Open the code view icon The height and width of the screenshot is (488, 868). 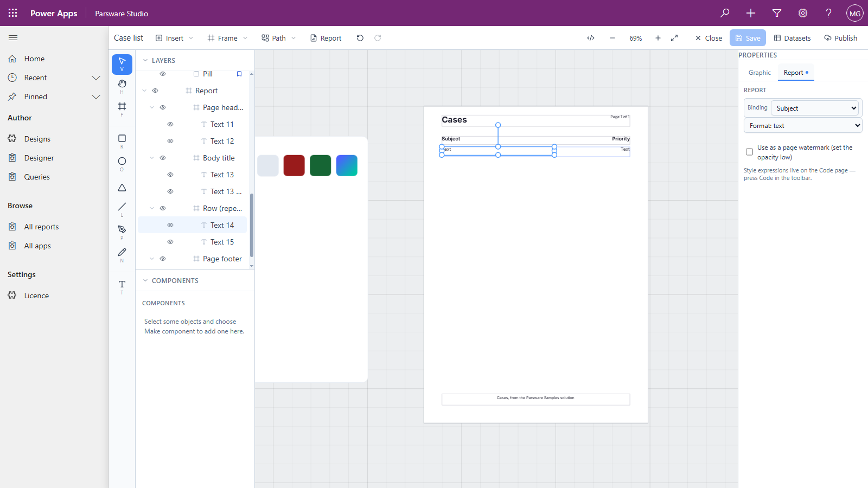click(591, 38)
